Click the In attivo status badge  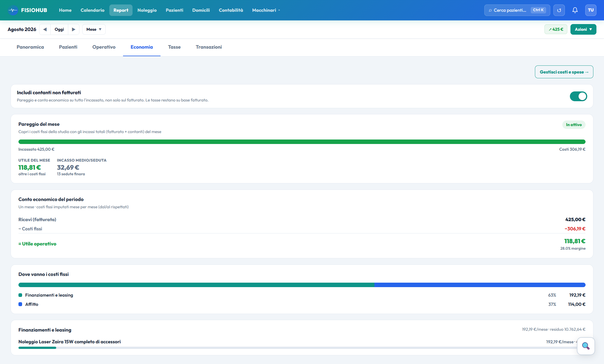tap(574, 125)
